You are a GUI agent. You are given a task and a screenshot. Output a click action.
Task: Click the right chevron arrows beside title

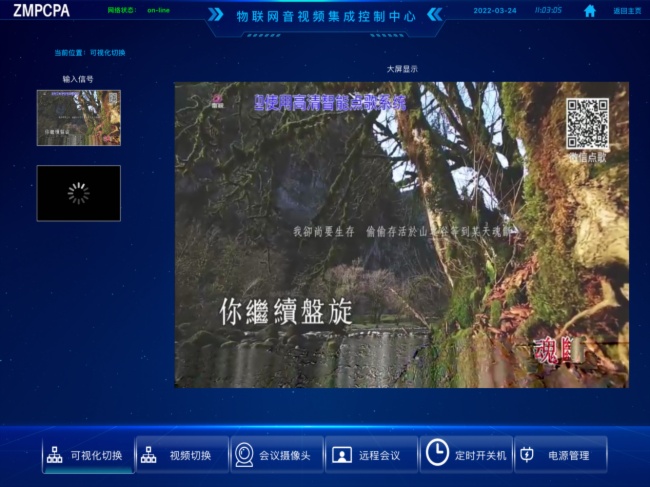[x=434, y=15]
